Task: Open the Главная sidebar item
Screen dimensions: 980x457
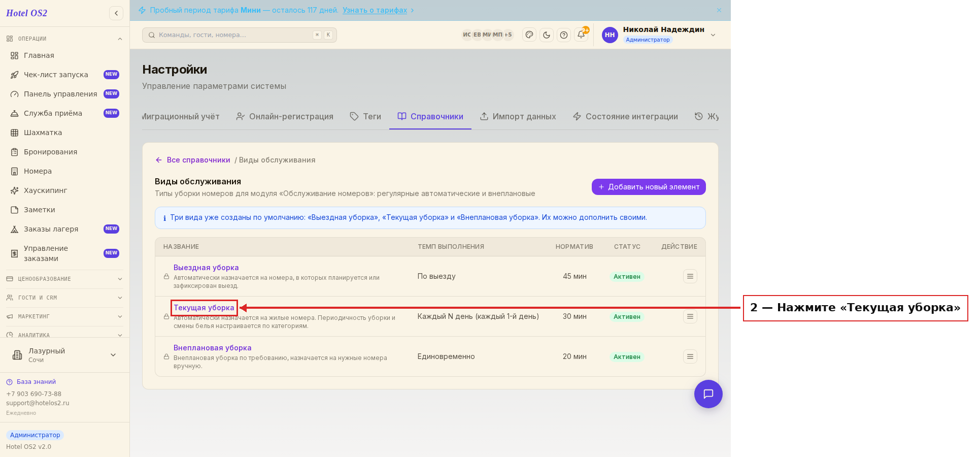Action: (x=64, y=55)
